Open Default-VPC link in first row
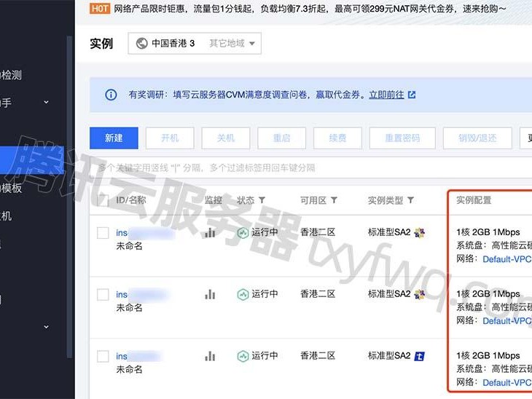The image size is (532, 399). [507, 259]
